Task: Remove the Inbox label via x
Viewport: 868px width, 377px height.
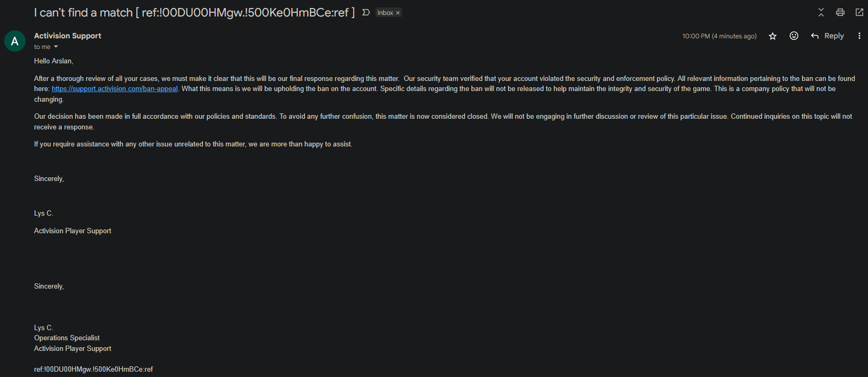Action: coord(398,13)
